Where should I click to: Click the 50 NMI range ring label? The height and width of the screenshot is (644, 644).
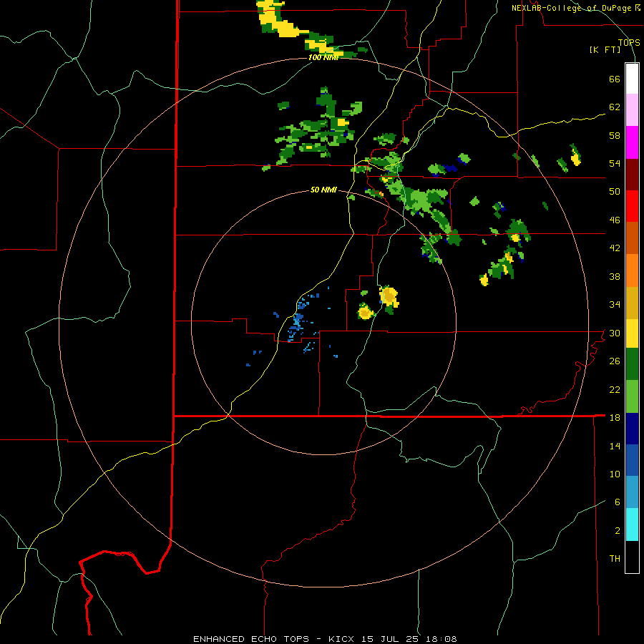(323, 190)
